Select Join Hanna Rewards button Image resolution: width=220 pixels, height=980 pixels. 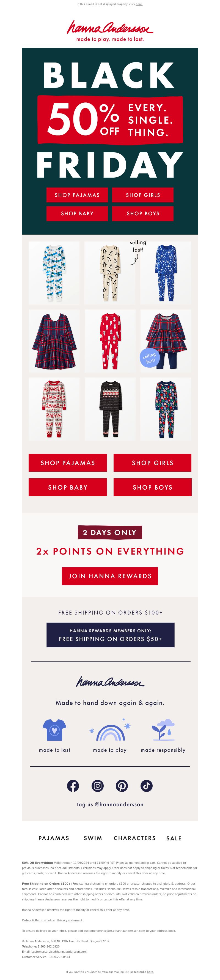[110, 576]
